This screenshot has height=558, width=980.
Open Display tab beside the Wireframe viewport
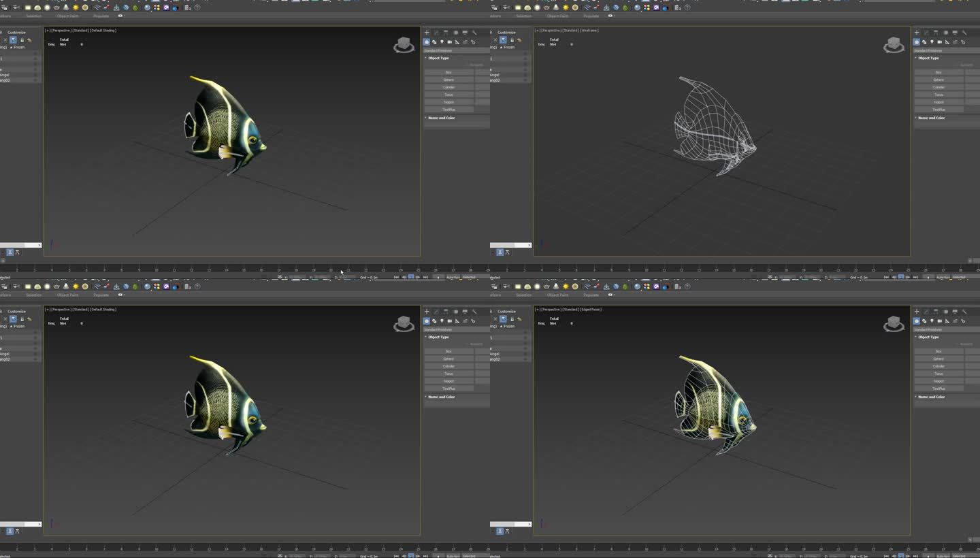pos(955,32)
